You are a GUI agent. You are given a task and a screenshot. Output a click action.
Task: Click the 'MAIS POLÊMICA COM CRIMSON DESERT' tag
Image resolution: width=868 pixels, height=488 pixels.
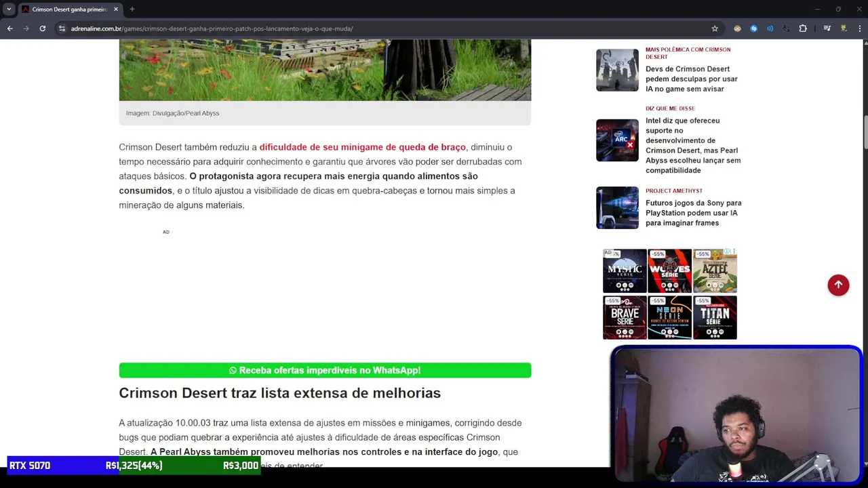pyautogui.click(x=688, y=53)
